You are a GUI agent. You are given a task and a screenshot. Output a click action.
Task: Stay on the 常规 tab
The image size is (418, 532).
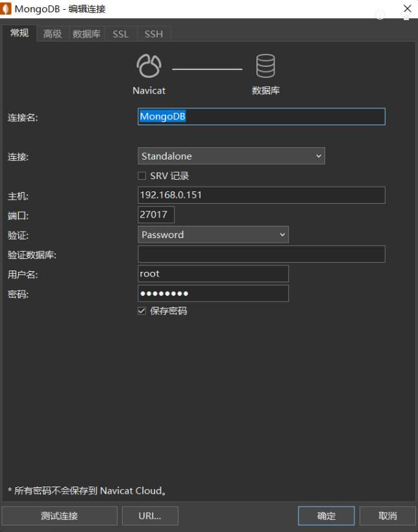tap(19, 33)
